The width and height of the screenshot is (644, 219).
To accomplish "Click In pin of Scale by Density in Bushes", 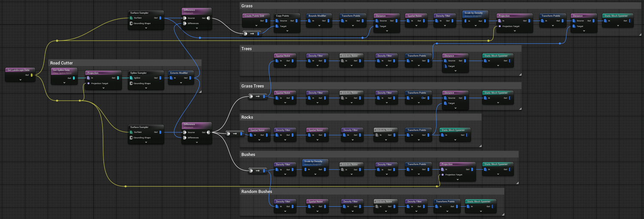I will point(305,169).
